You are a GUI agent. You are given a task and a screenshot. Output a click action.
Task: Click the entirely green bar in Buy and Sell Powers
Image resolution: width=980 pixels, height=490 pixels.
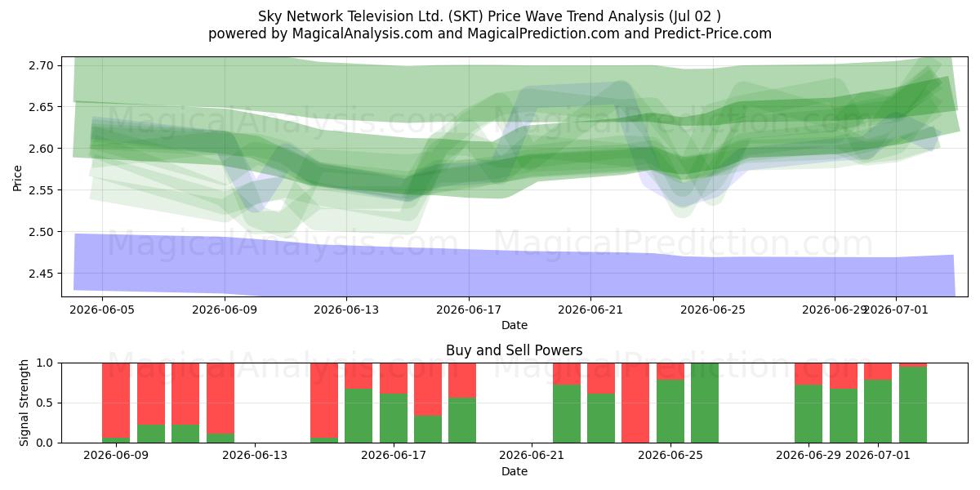(705, 403)
